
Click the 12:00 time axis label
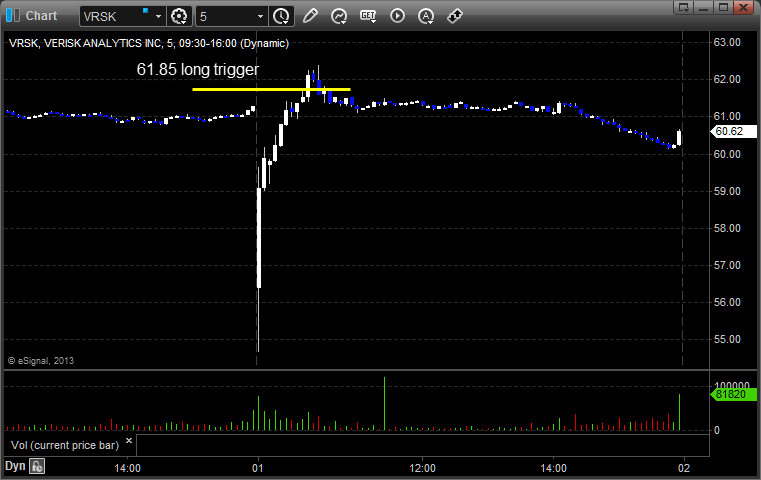[x=422, y=468]
